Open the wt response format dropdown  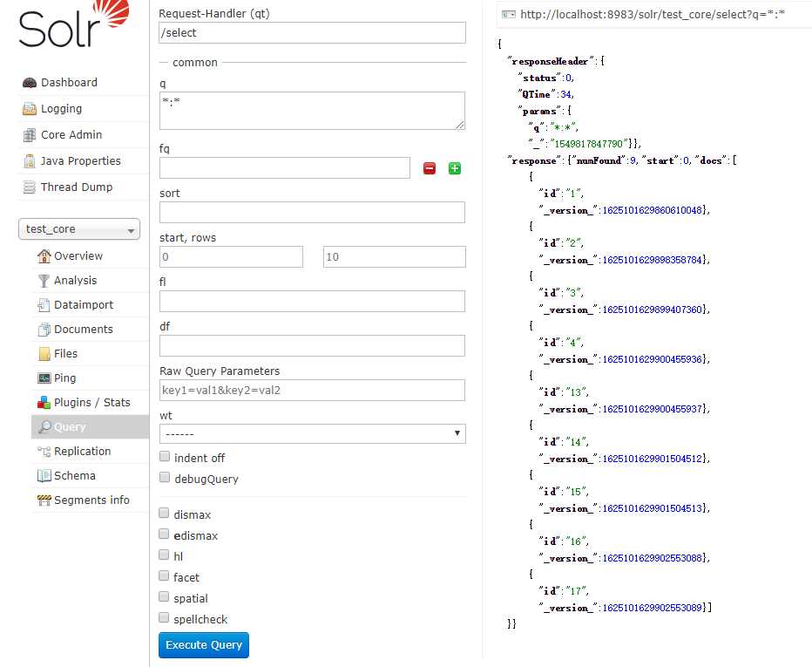[312, 434]
